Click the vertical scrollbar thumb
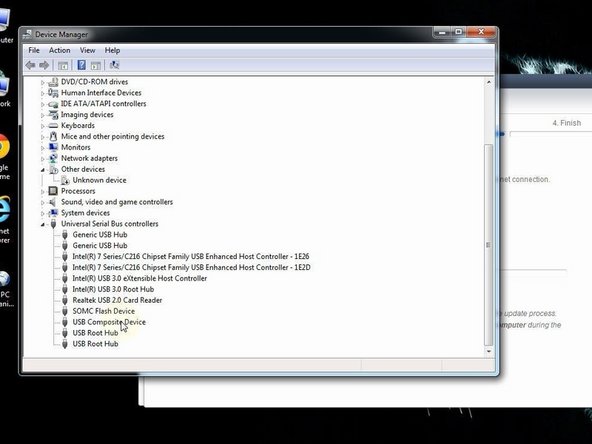The width and height of the screenshot is (592, 444). [489, 245]
